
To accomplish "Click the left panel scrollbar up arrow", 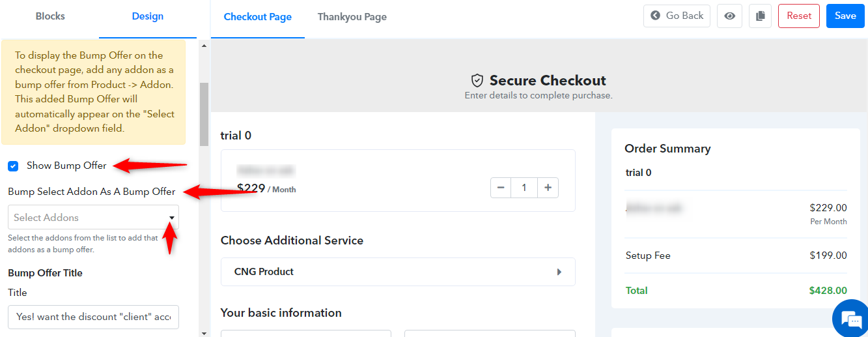I will pyautogui.click(x=204, y=45).
